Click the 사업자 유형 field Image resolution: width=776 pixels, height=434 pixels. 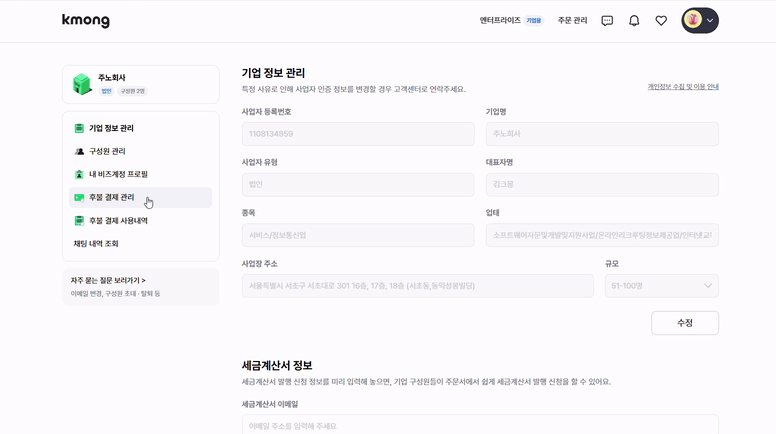tap(358, 185)
